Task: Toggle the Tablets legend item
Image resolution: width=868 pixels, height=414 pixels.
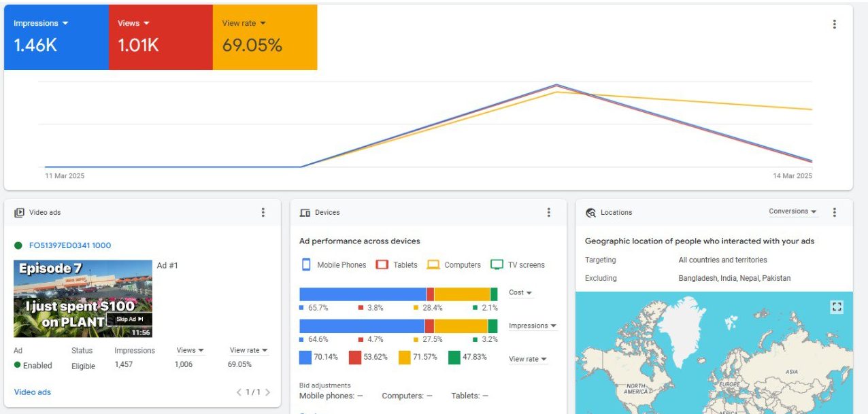Action: 397,265
